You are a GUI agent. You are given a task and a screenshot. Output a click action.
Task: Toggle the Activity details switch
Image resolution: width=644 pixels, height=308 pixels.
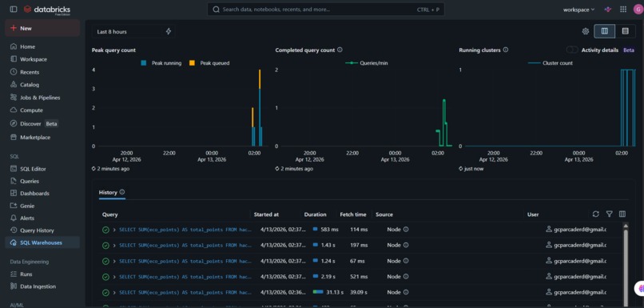572,50
